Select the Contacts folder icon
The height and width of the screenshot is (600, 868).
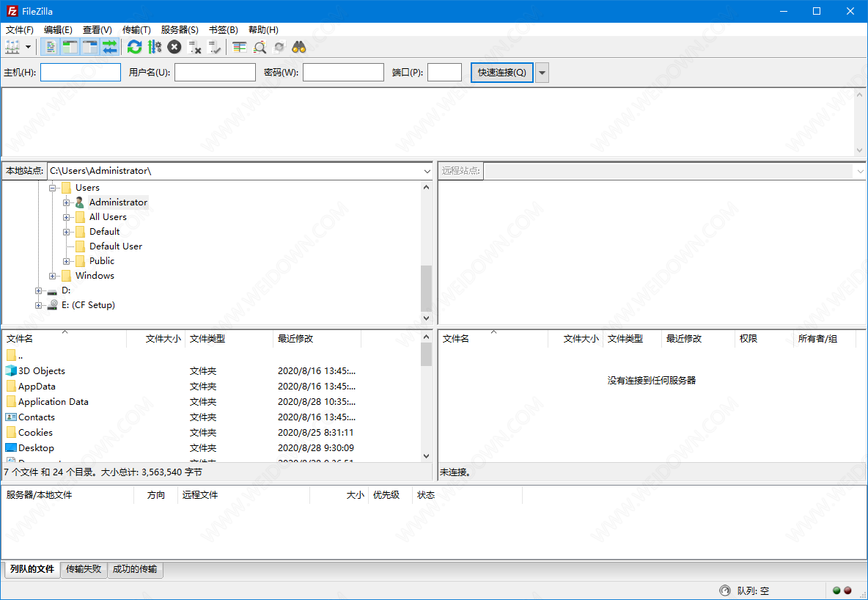[10, 417]
